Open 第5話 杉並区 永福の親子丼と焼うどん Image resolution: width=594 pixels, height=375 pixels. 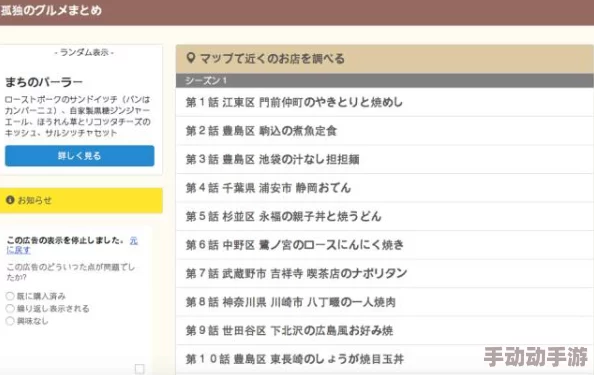point(385,216)
